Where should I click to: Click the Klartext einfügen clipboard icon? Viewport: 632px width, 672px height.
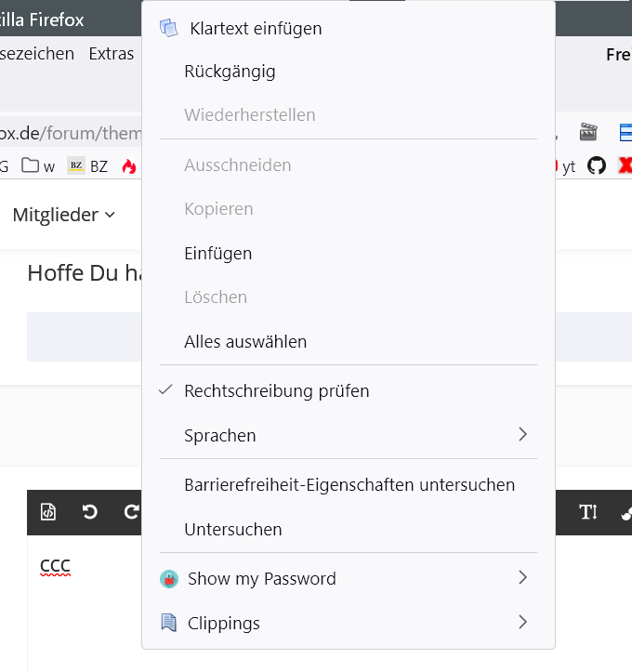[168, 28]
